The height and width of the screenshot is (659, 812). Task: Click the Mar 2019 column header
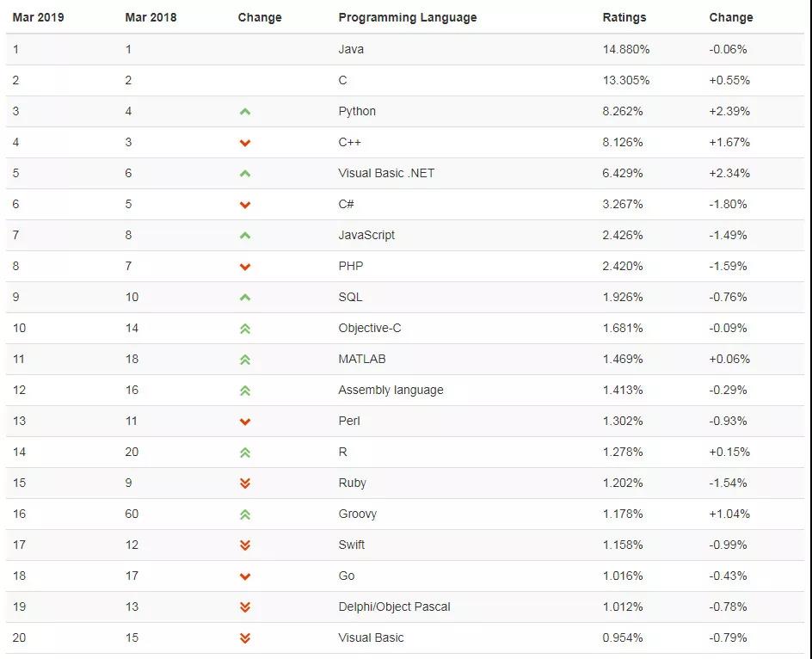click(x=39, y=17)
